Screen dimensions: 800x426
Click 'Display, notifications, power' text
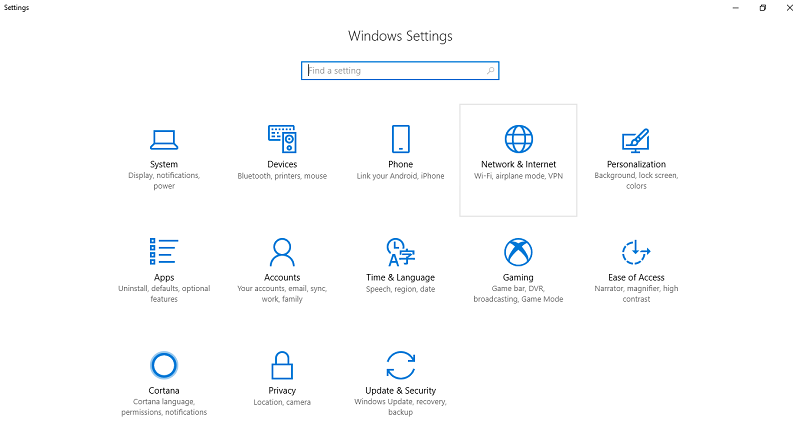[164, 181]
